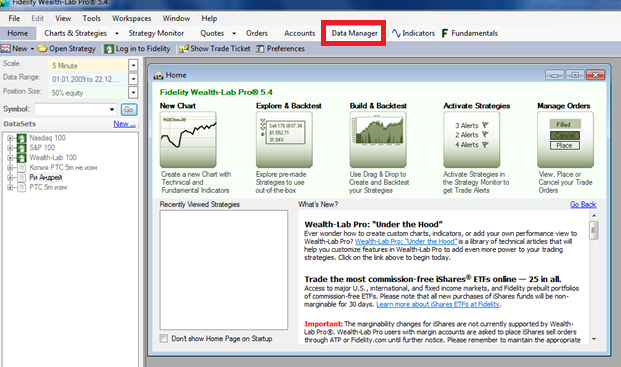Open Preferences from the toolbar
Screen dimensions: 621x367
point(260,49)
